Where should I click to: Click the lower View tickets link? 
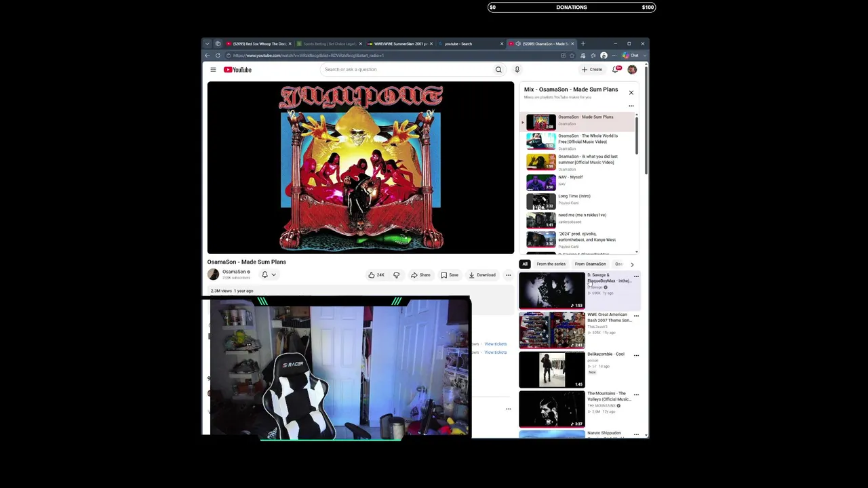coord(496,352)
